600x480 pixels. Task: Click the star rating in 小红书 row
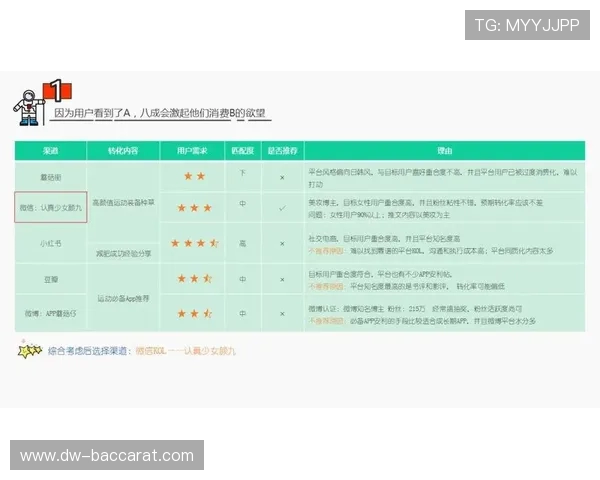[x=194, y=242]
